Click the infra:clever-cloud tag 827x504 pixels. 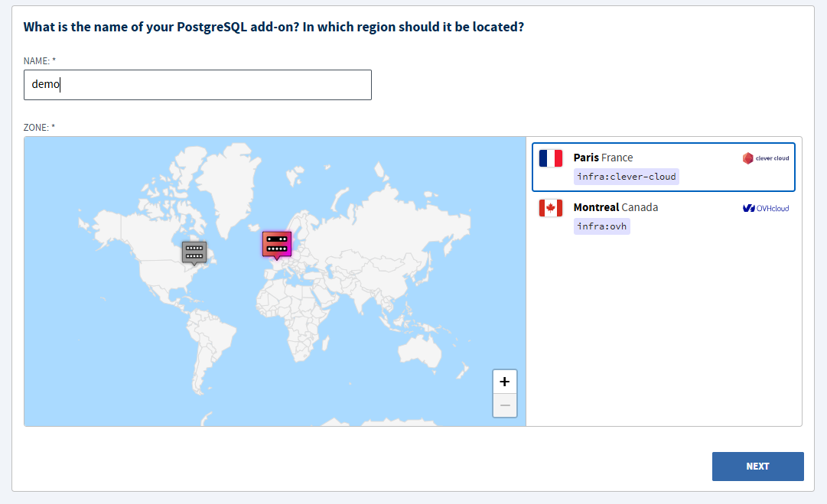pos(626,177)
